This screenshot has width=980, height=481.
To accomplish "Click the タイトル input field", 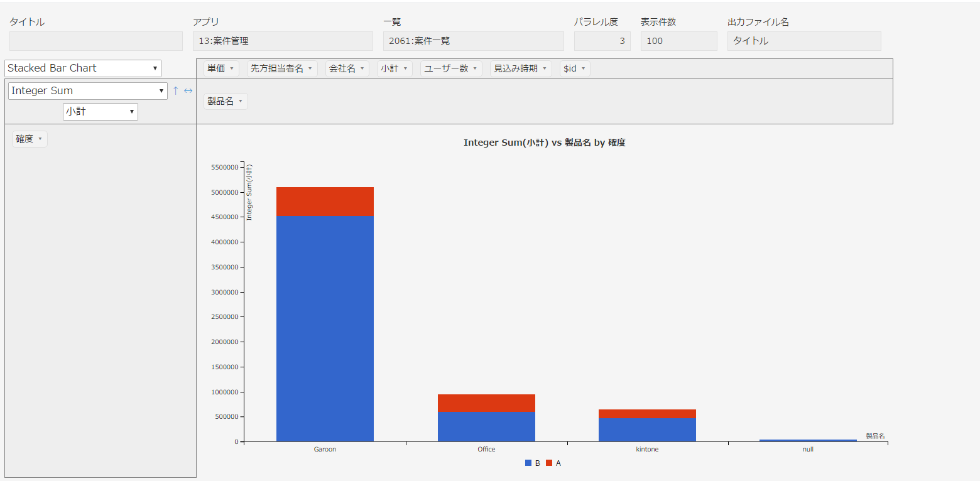I will click(96, 41).
